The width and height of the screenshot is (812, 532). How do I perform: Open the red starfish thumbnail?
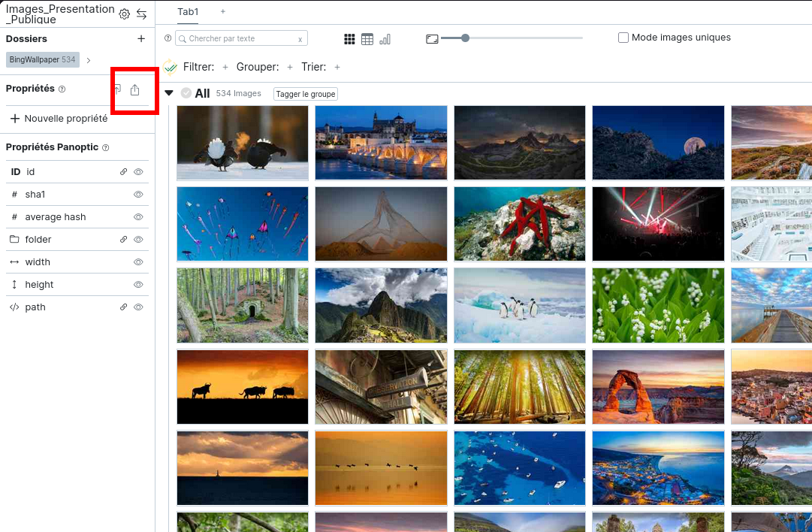point(519,225)
